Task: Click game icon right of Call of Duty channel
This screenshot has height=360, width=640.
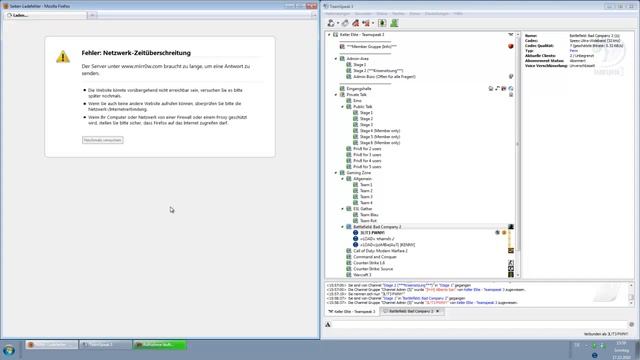Action: pyautogui.click(x=511, y=251)
